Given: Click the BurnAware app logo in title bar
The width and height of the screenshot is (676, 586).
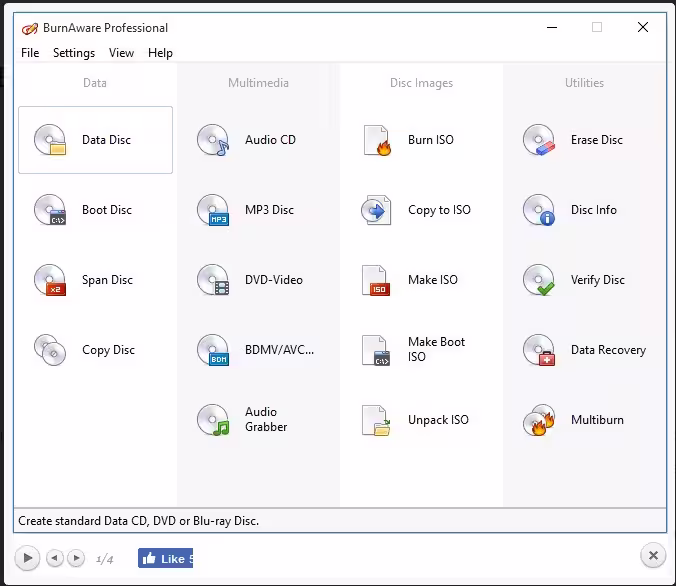Looking at the screenshot, I should point(30,28).
